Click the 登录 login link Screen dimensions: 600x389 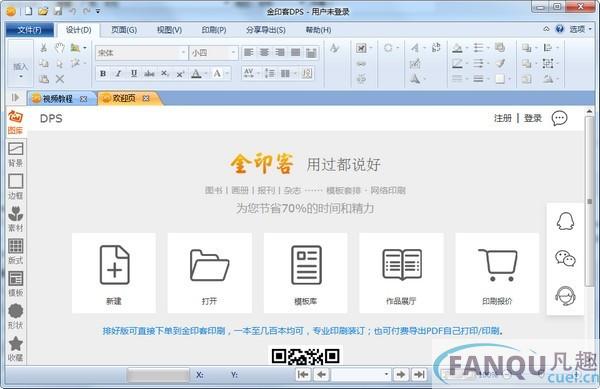point(533,118)
